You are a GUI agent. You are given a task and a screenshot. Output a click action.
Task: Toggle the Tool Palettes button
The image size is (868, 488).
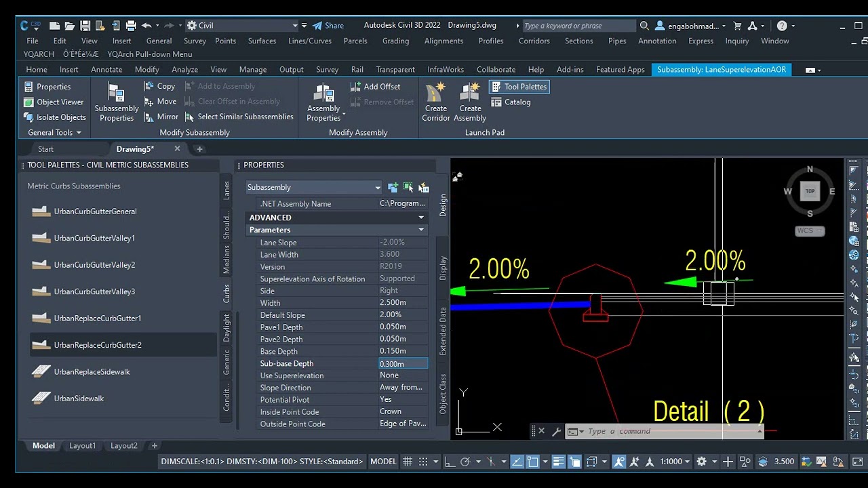pos(519,87)
